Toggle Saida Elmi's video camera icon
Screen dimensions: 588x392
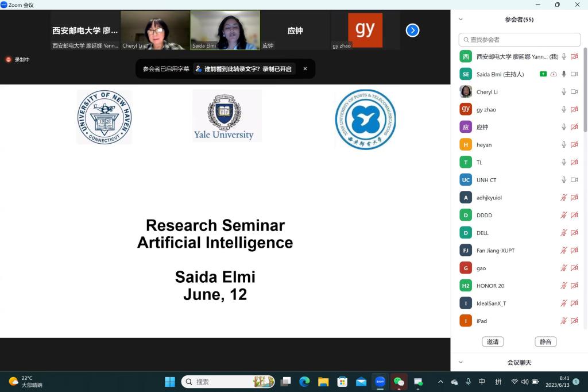click(574, 74)
